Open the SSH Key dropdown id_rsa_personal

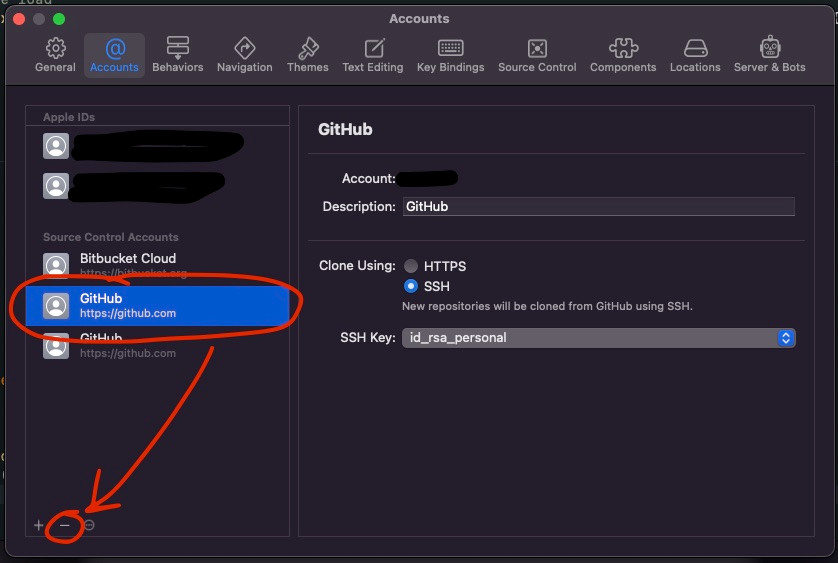point(599,338)
